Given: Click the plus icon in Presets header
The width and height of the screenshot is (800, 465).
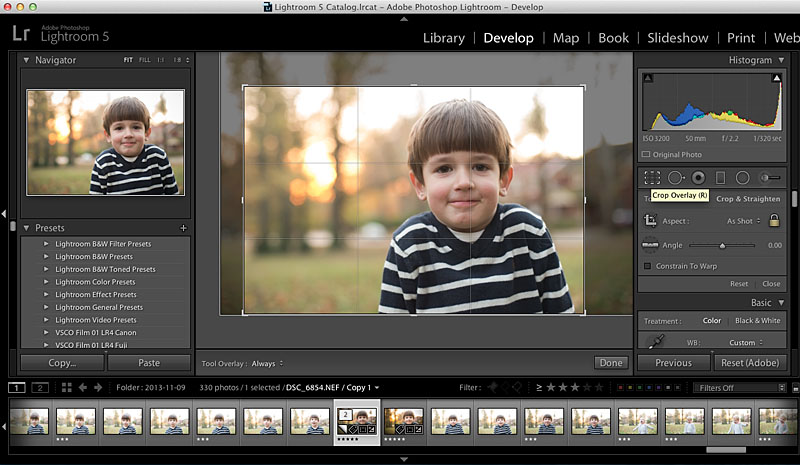Looking at the screenshot, I should point(184,228).
